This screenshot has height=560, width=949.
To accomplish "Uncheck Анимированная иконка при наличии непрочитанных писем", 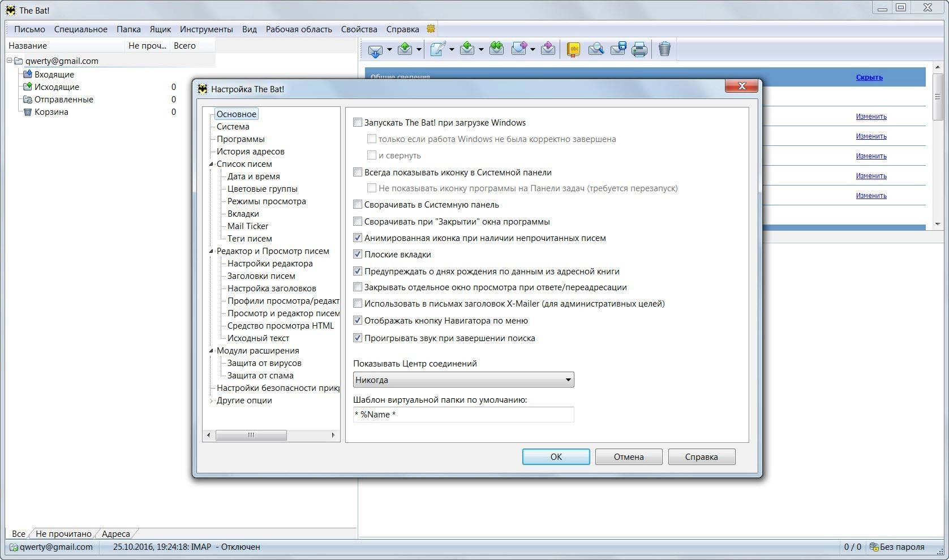I will (x=358, y=238).
